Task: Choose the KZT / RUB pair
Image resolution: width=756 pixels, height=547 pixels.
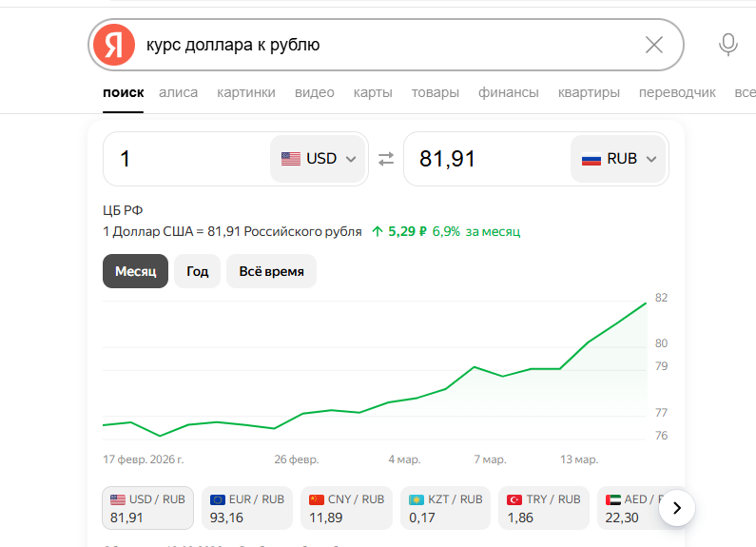Action: (445, 508)
